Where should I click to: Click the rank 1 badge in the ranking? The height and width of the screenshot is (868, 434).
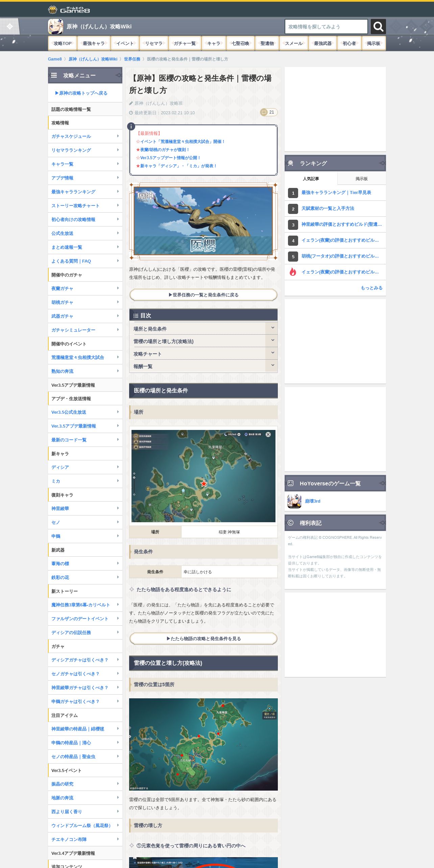(293, 193)
